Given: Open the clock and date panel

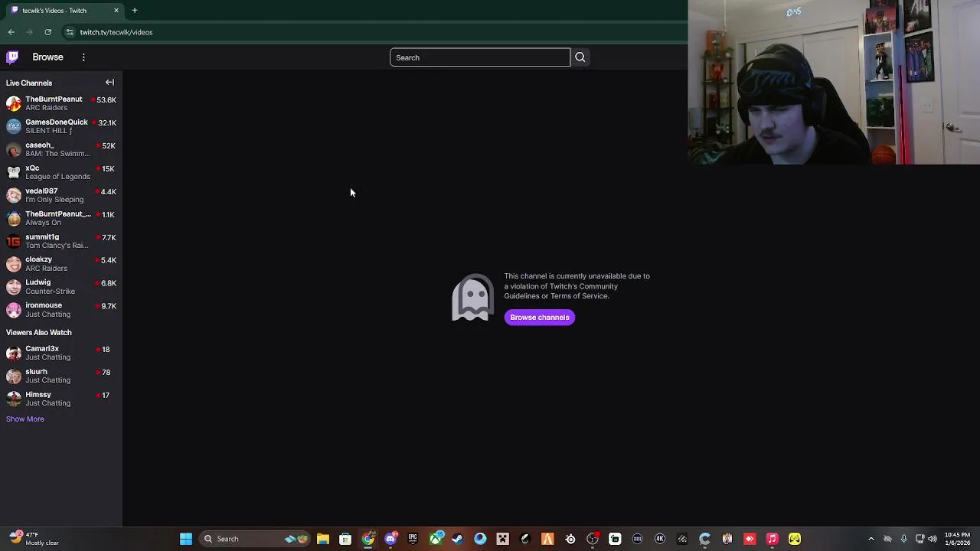Looking at the screenshot, I should pos(957,539).
